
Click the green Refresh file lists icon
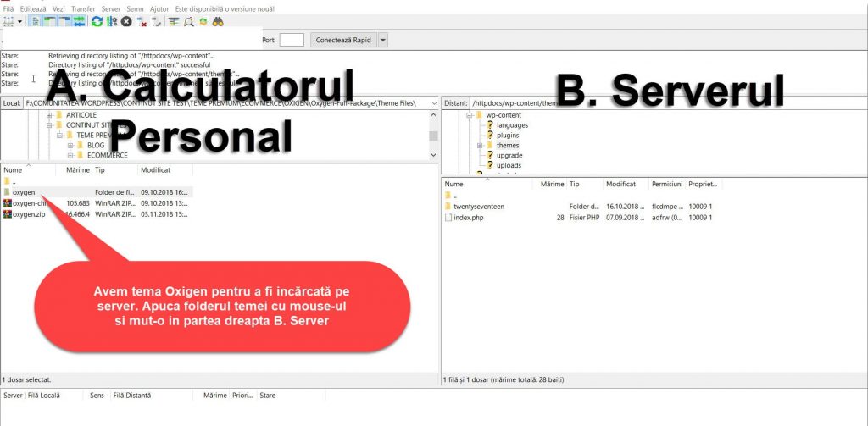pos(97,21)
